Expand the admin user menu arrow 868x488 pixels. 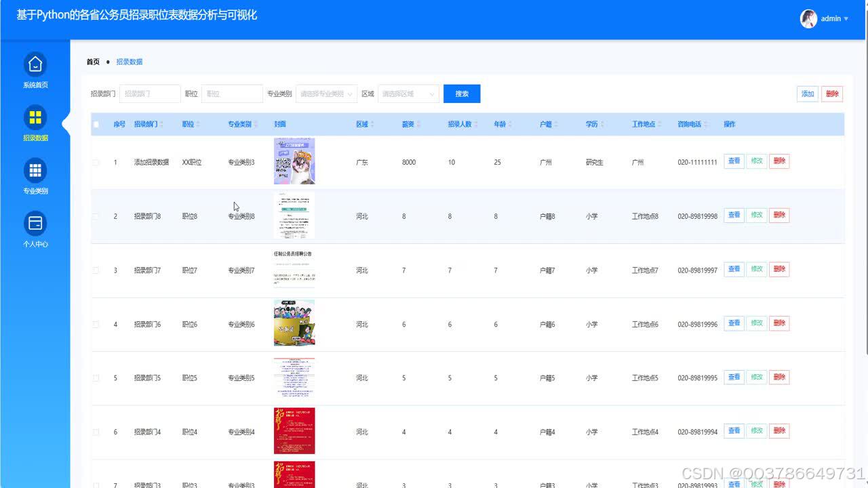[x=846, y=19]
